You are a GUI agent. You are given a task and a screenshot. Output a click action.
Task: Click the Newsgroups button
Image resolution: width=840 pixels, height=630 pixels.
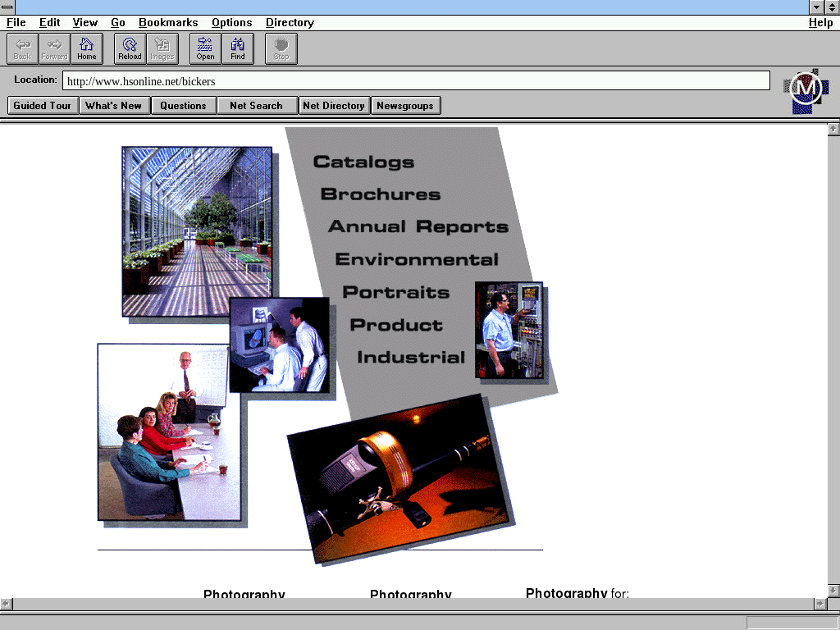(x=405, y=106)
